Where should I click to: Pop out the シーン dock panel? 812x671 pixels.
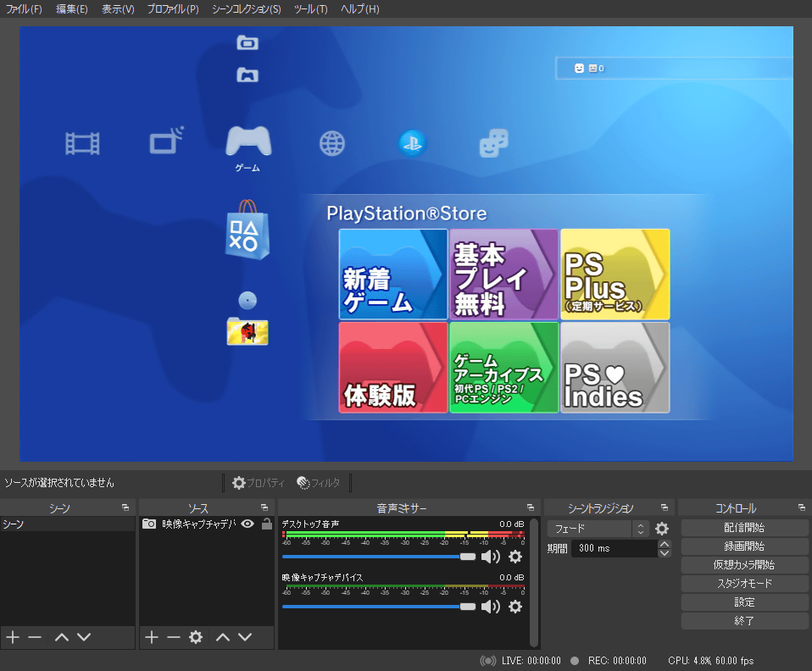click(125, 507)
